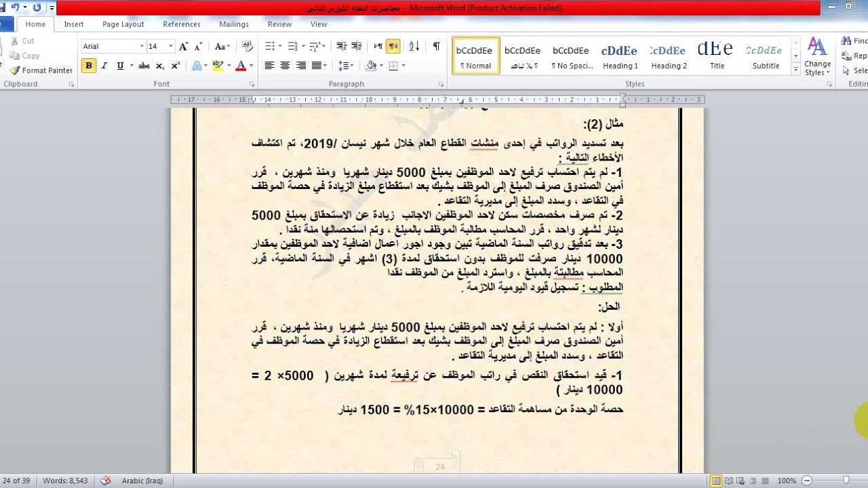Screen dimensions: 868x488
Task: Apply No Spacing style
Action: pyautogui.click(x=572, y=56)
